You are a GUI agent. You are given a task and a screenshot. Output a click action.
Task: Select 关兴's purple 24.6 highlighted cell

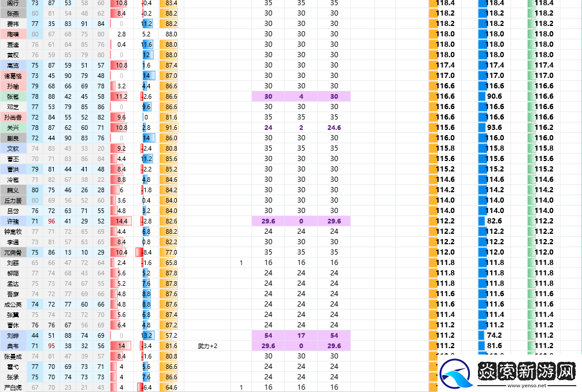coord(334,128)
